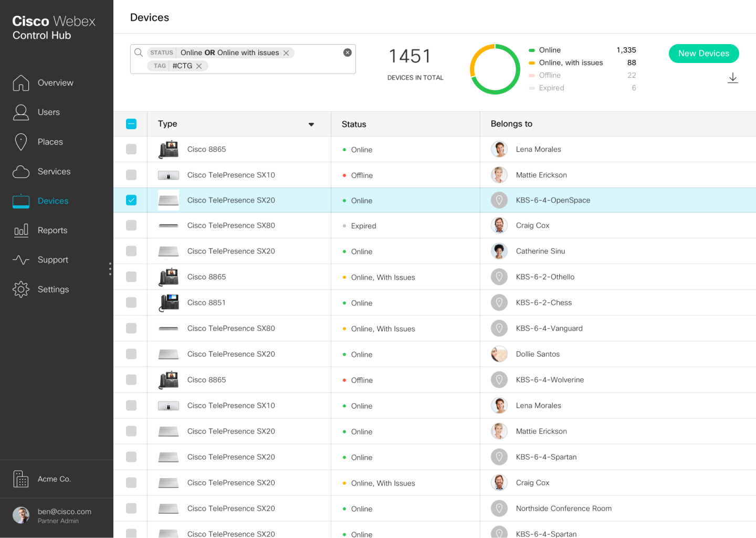Open the Support pulse icon
Image resolution: width=756 pixels, height=538 pixels.
click(x=21, y=260)
